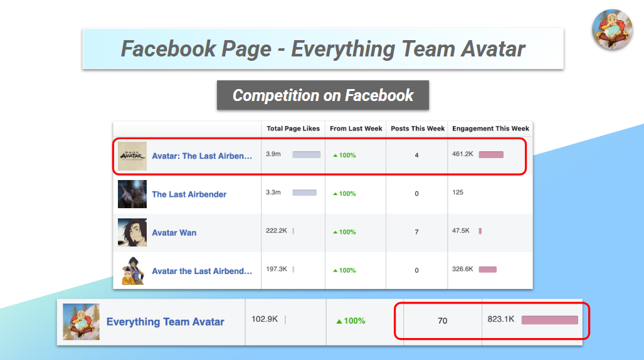Click the likes bar next to 3.9m

pyautogui.click(x=307, y=154)
